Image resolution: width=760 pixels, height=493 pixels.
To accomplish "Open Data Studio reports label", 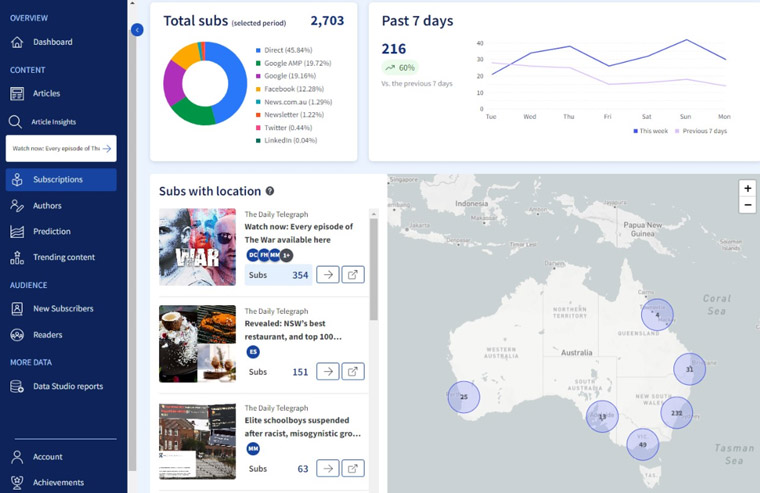I will click(x=68, y=386).
